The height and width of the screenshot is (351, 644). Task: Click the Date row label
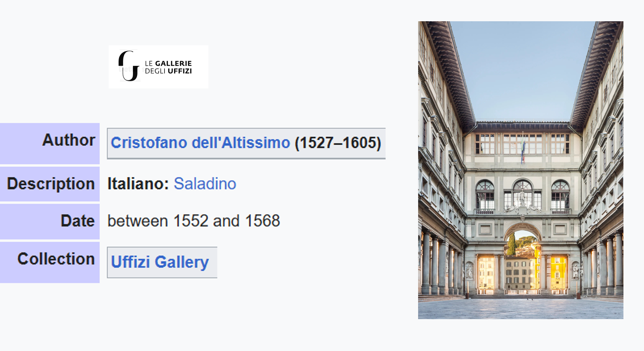pos(77,221)
